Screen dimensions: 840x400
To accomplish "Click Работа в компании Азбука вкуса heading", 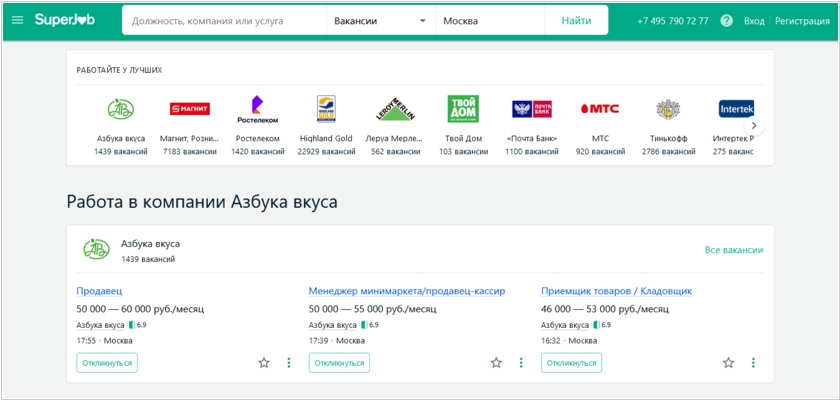I will tap(202, 203).
